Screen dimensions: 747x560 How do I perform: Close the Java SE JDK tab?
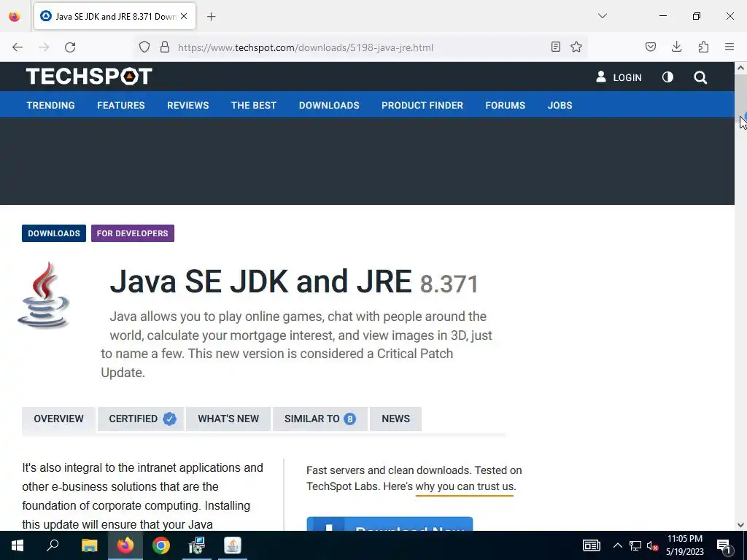(x=184, y=16)
